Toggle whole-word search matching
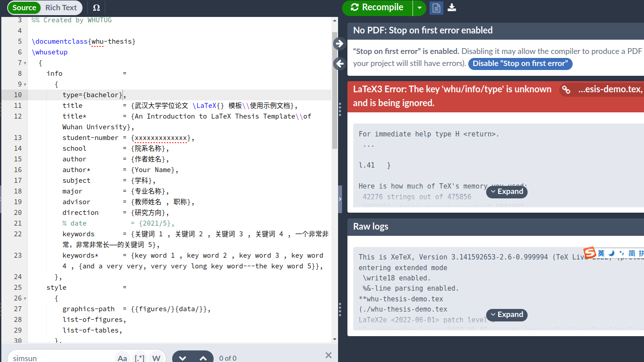The image size is (644, 362). point(156,358)
